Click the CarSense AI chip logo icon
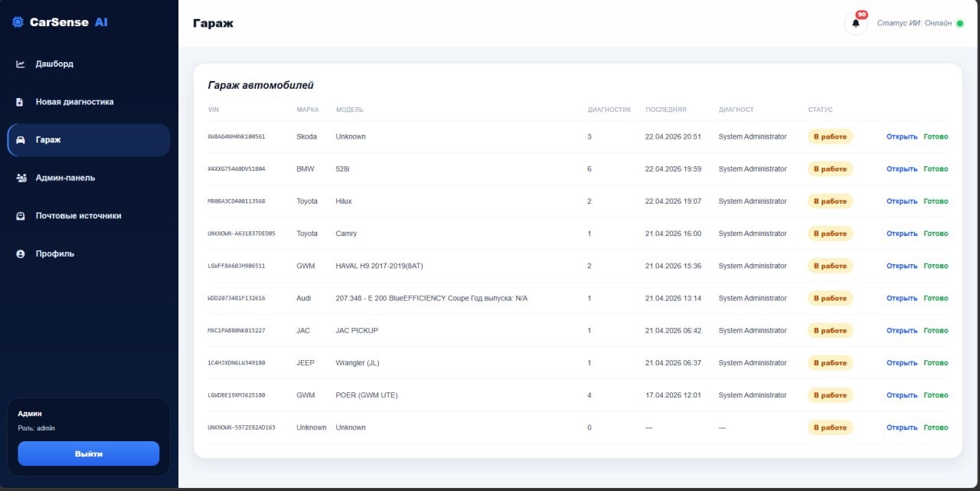Viewport: 980px width, 491px height. pyautogui.click(x=18, y=22)
